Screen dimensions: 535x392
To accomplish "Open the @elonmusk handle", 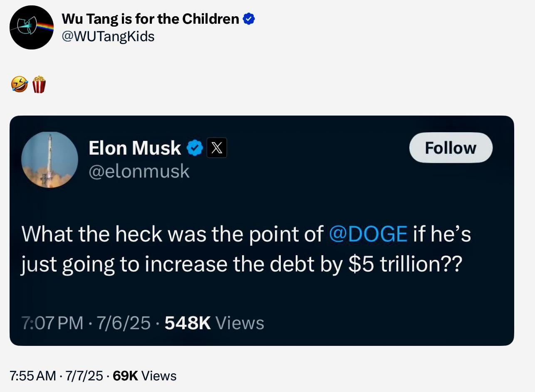I will coord(139,171).
